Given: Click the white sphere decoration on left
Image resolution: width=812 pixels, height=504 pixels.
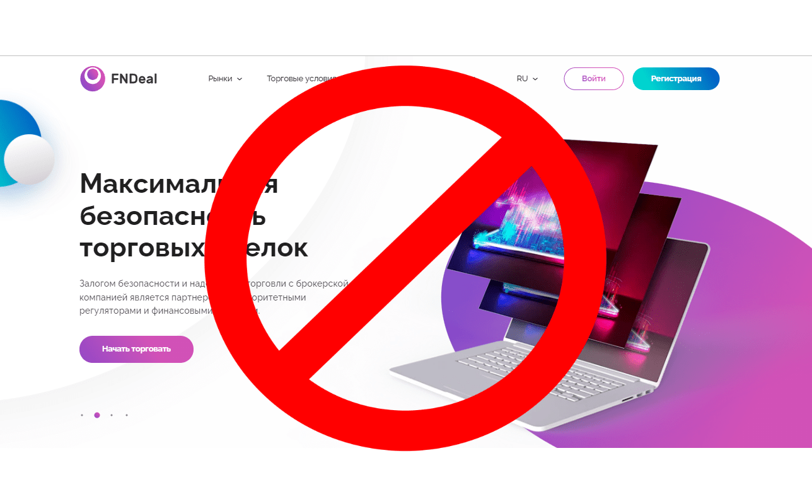Looking at the screenshot, I should point(29,160).
